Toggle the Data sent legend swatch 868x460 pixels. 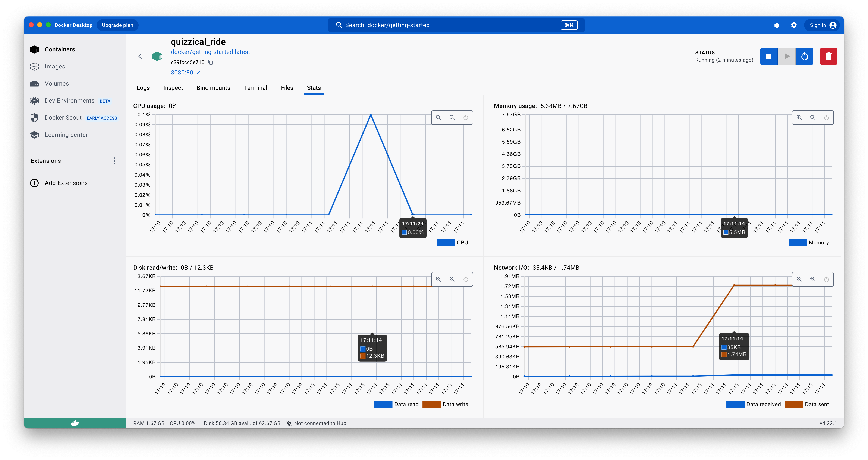(794, 405)
